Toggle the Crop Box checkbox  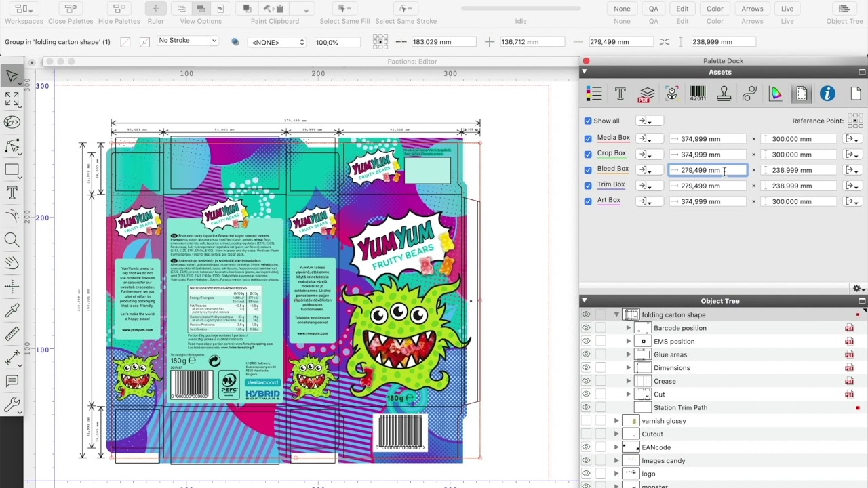coord(588,154)
